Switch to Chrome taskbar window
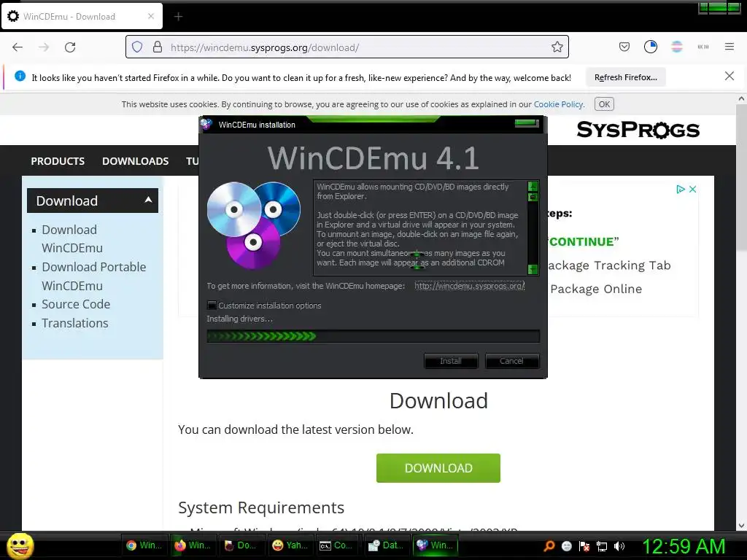Screen dimensions: 747x560 pyautogui.click(x=144, y=545)
